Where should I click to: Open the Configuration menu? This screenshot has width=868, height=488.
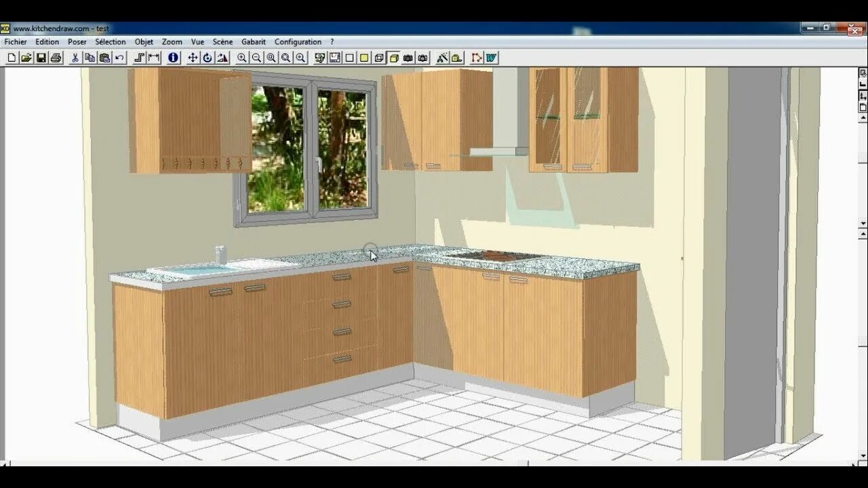point(298,41)
